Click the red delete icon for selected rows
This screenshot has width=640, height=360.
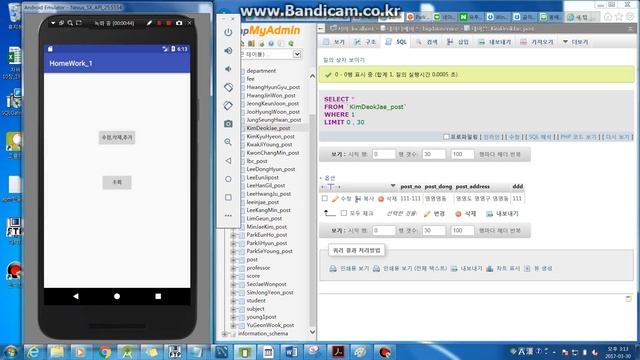pyautogui.click(x=458, y=214)
